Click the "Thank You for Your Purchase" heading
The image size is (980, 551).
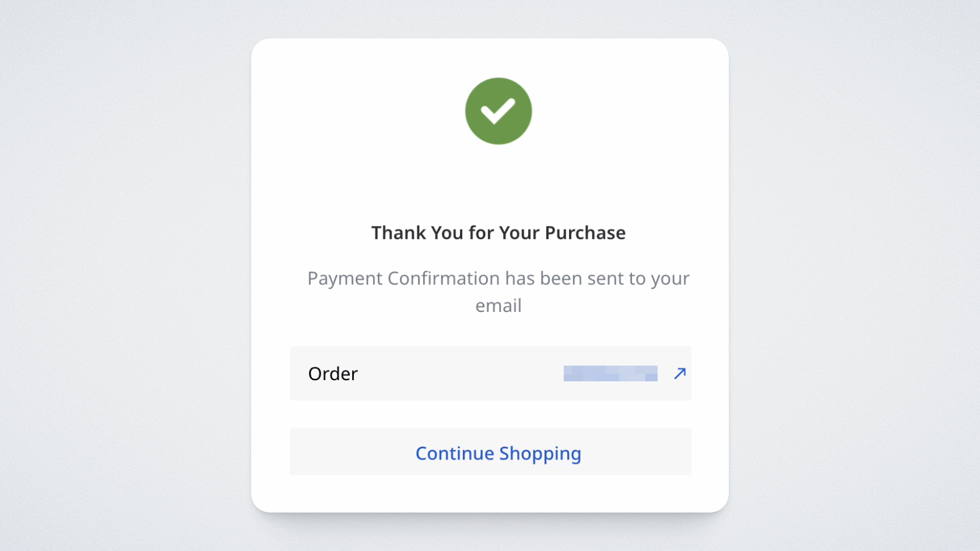pyautogui.click(x=498, y=233)
